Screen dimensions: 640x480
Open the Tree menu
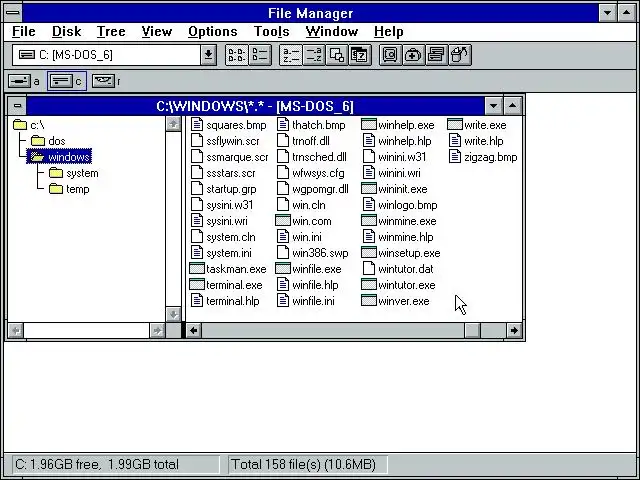[111, 31]
